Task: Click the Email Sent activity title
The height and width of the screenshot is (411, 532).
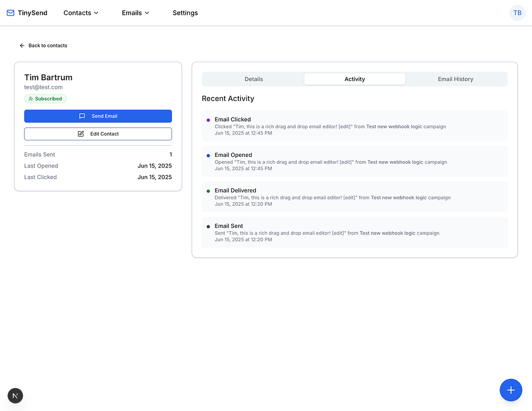Action: [x=229, y=226]
